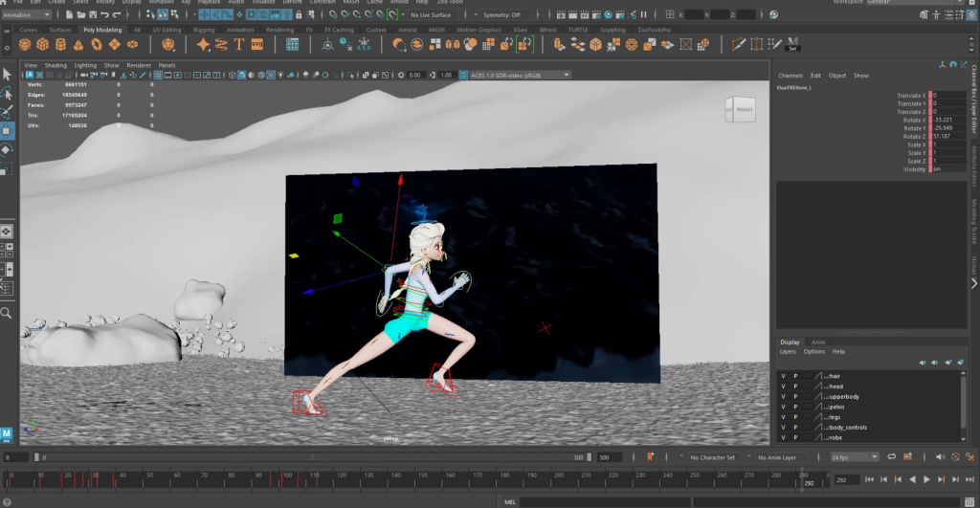Click the M Set shelf icon

[792, 44]
